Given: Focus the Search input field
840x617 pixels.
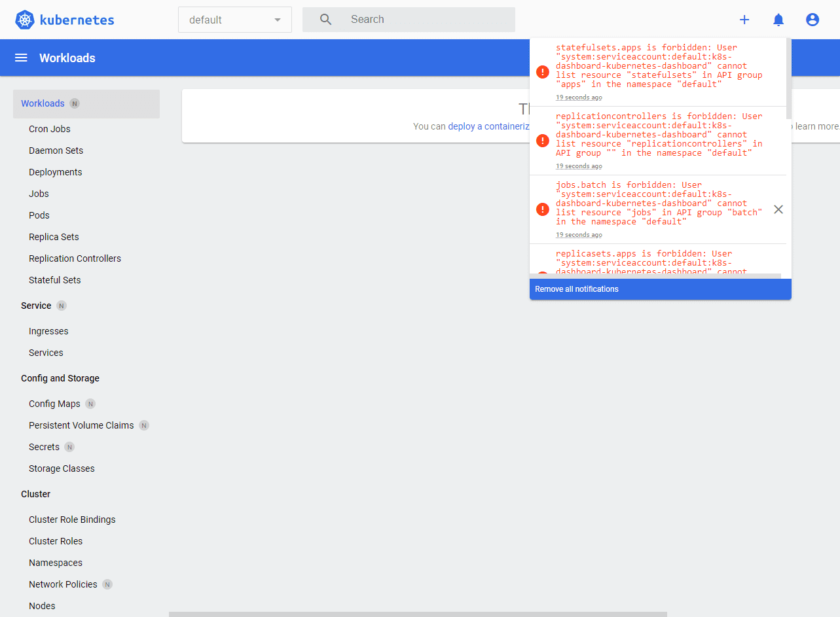Looking at the screenshot, I should point(409,20).
